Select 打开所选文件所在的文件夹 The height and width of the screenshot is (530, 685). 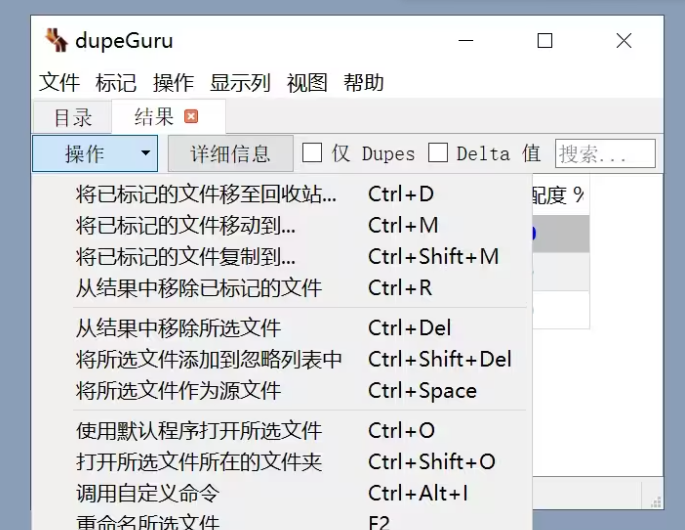(282, 462)
